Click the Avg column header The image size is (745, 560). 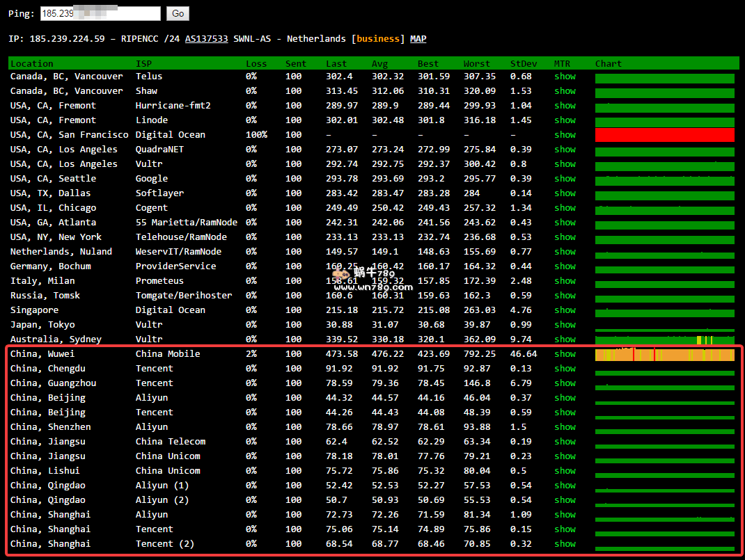(379, 63)
